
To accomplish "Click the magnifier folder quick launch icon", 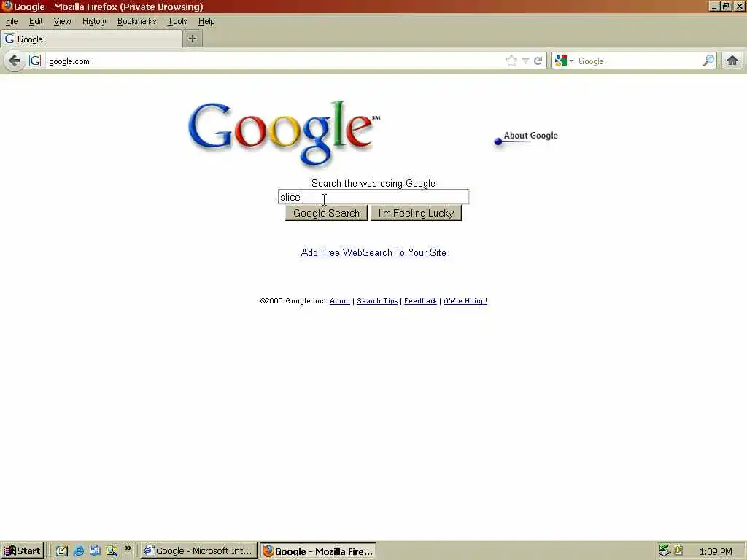I will [x=112, y=551].
